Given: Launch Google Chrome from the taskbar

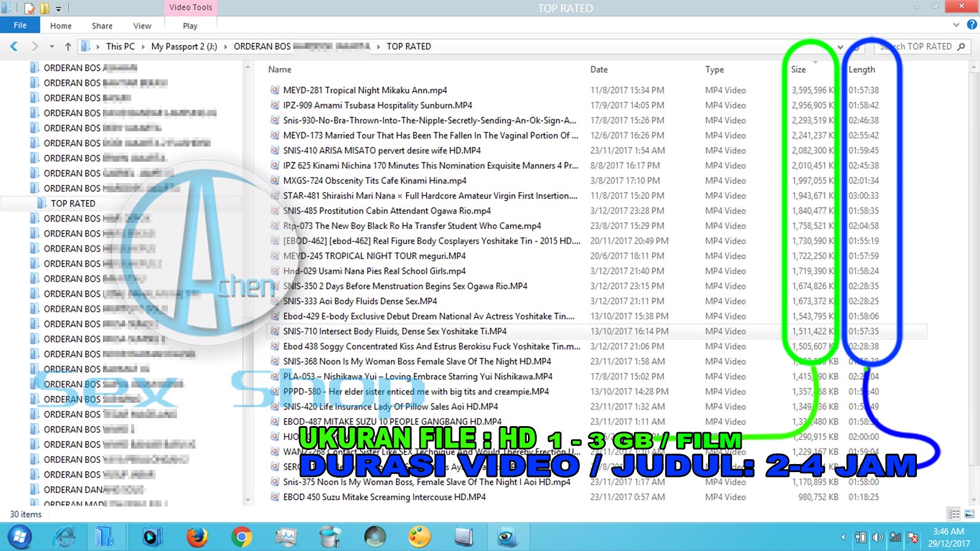Looking at the screenshot, I should (x=242, y=537).
